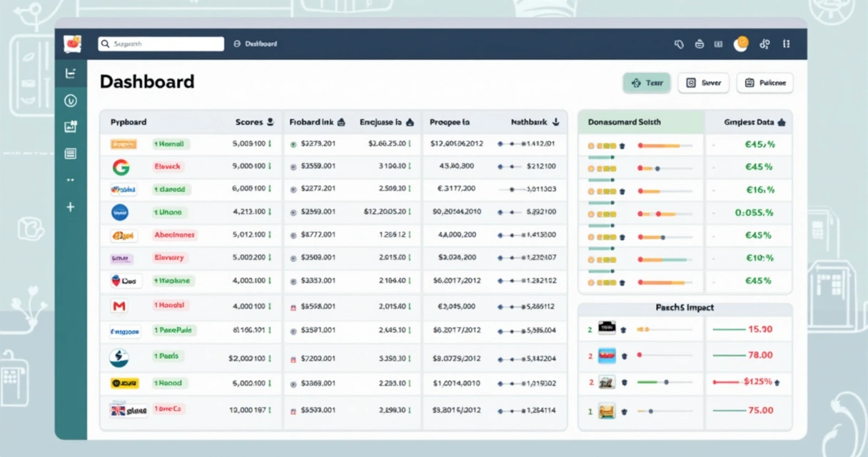Select the Google G logo in the table
The width and height of the screenshot is (868, 457).
pyautogui.click(x=122, y=166)
